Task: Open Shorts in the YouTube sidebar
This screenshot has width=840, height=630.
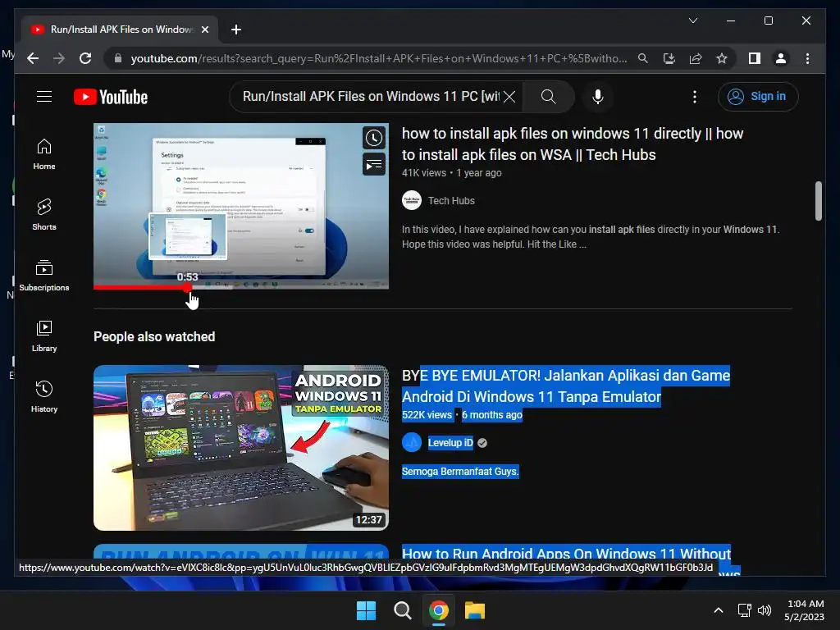Action: point(44,215)
